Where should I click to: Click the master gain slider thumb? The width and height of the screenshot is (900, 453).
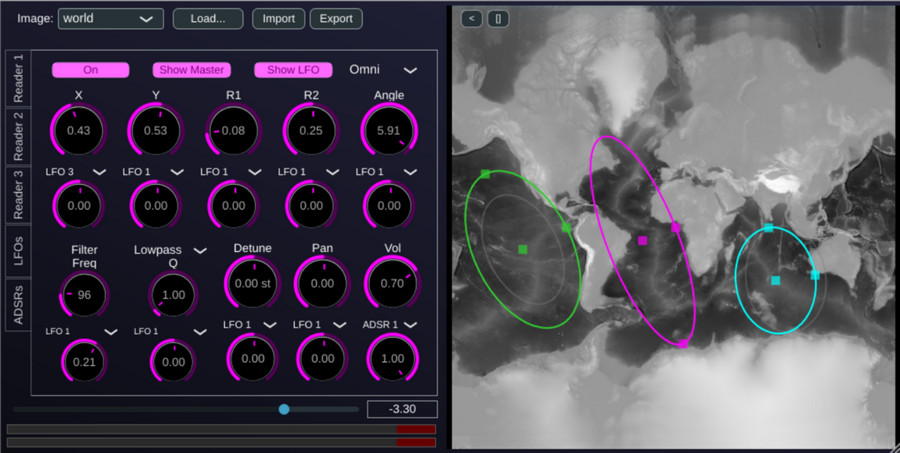(x=284, y=409)
